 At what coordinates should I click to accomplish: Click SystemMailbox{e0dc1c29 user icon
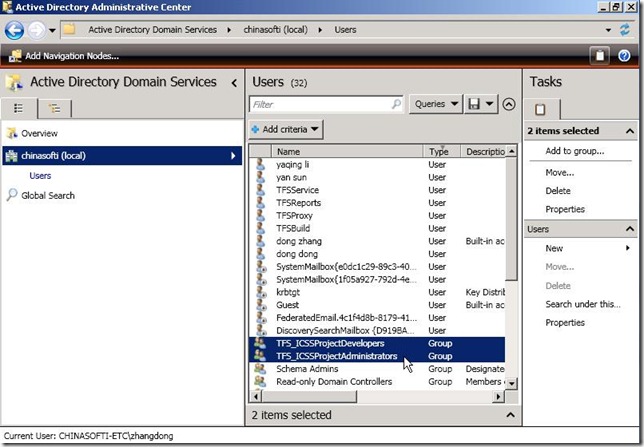[x=261, y=266]
